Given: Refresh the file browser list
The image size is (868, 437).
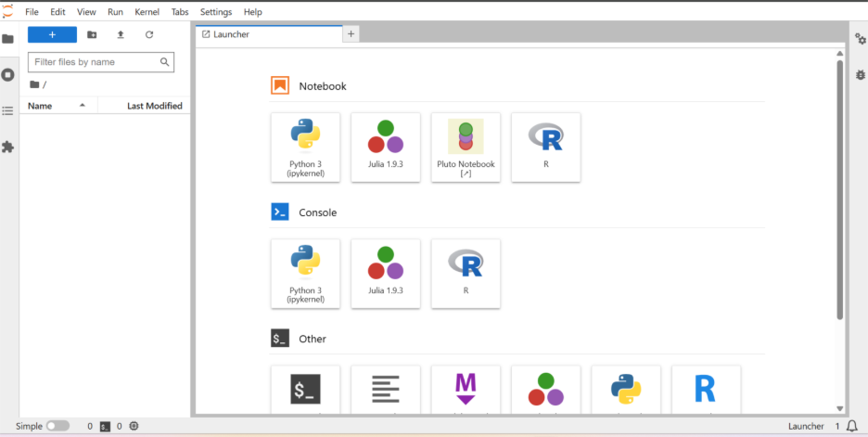Looking at the screenshot, I should coord(149,34).
